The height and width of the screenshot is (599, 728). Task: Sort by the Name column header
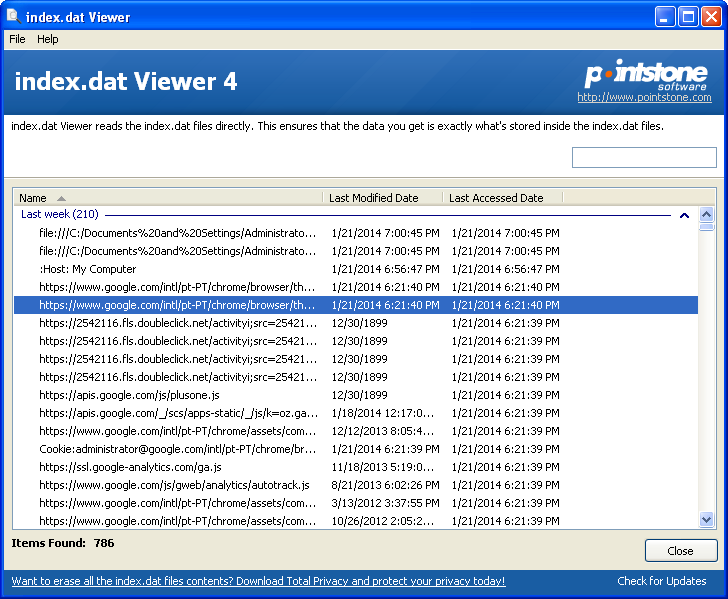pos(168,198)
